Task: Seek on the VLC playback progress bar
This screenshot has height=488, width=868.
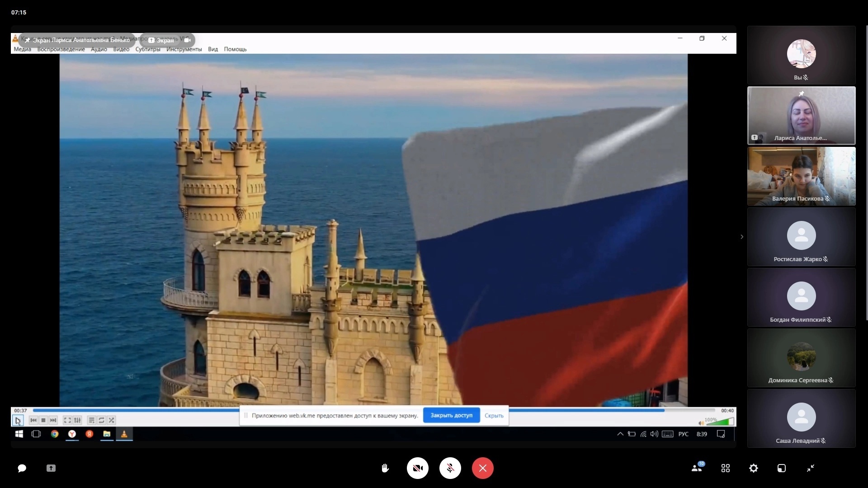Action: click(x=374, y=410)
